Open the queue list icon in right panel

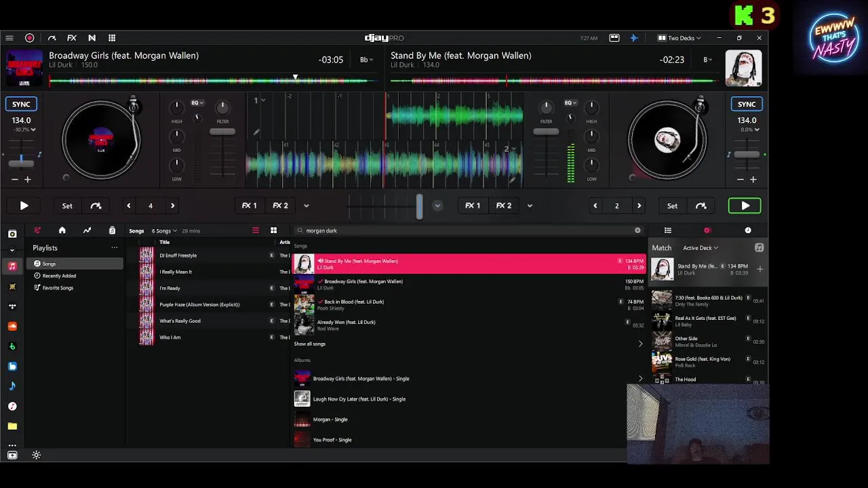668,230
